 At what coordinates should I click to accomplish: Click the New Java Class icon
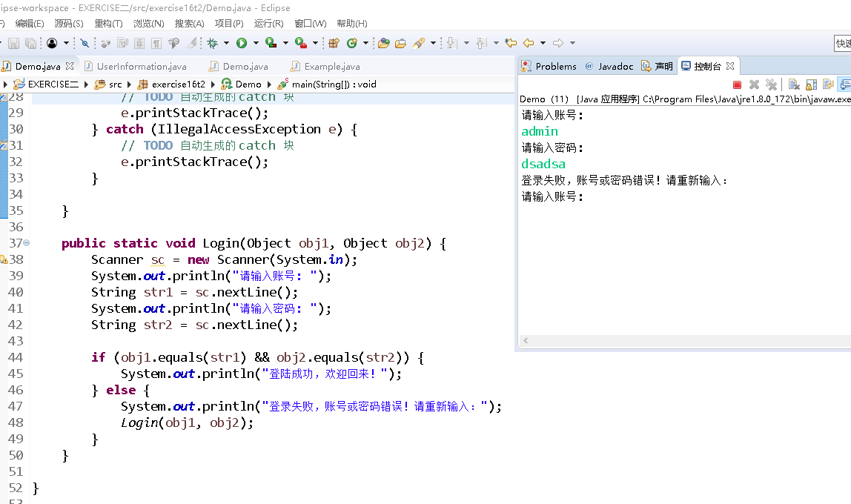[351, 43]
